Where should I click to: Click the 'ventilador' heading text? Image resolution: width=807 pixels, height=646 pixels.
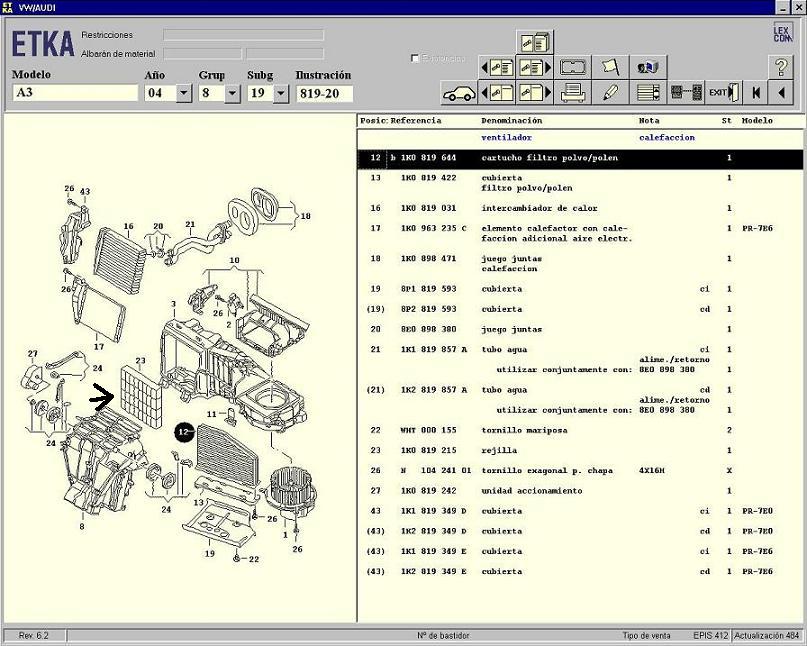tap(506, 137)
